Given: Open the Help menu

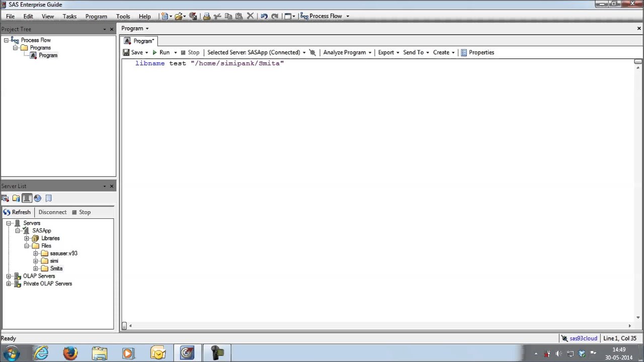Looking at the screenshot, I should coord(144,16).
